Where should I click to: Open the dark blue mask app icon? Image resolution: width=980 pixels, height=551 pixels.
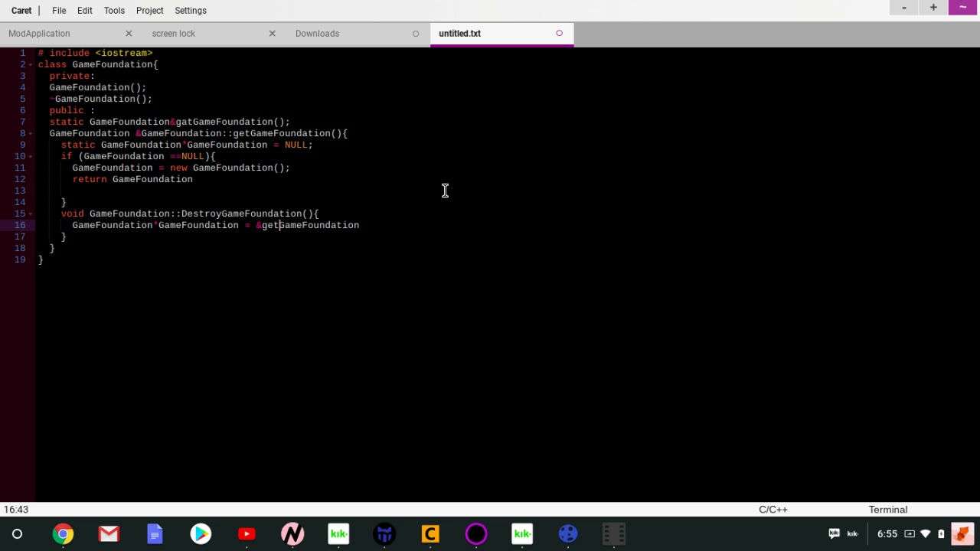(384, 533)
